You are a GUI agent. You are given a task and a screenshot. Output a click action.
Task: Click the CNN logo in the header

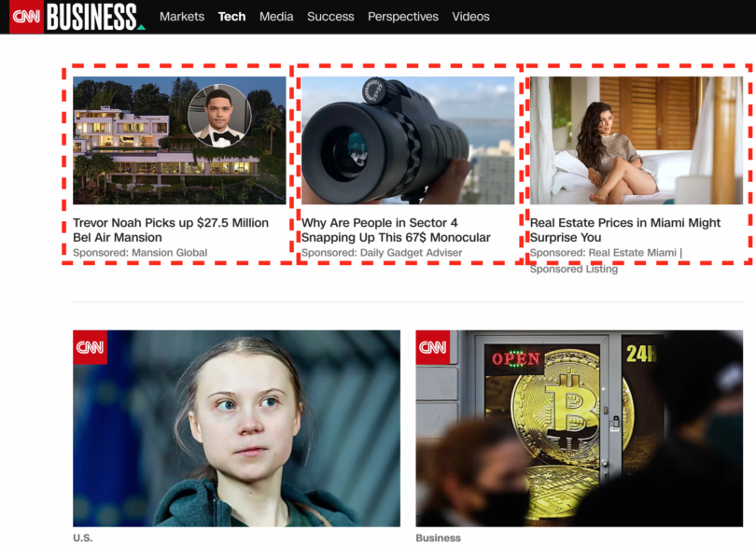click(26, 17)
